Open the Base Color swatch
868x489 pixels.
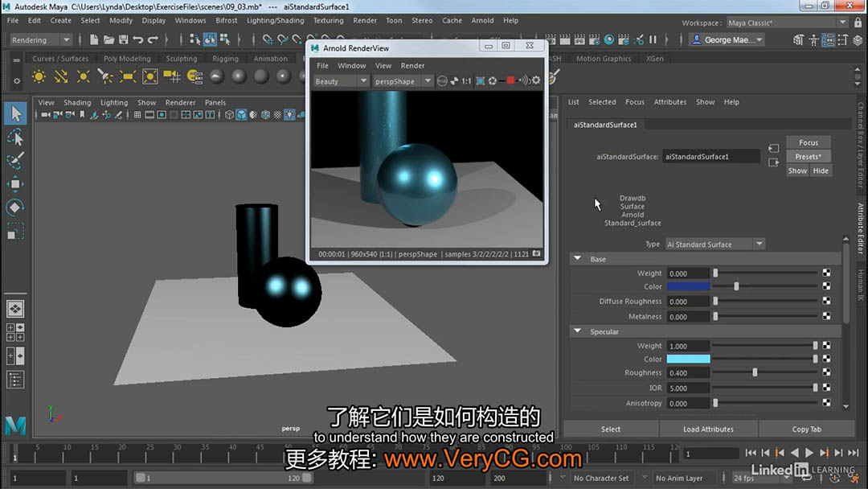coord(688,286)
